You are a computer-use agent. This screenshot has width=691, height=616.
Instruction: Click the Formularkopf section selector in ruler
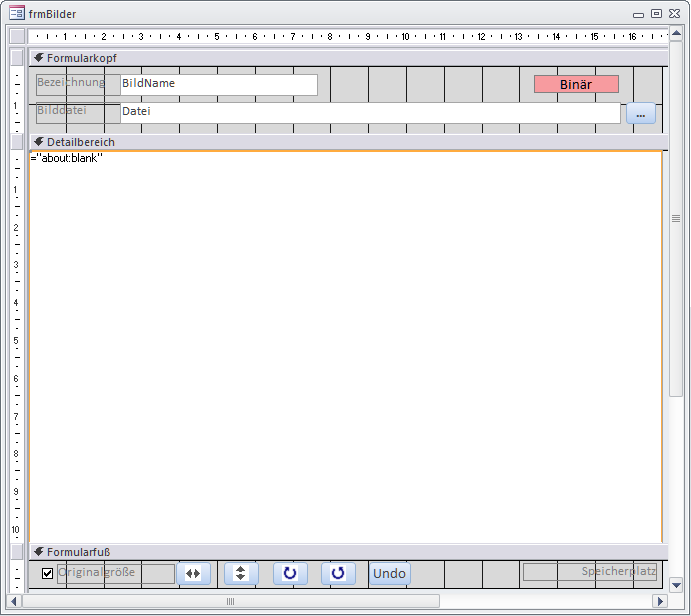pyautogui.click(x=17, y=58)
